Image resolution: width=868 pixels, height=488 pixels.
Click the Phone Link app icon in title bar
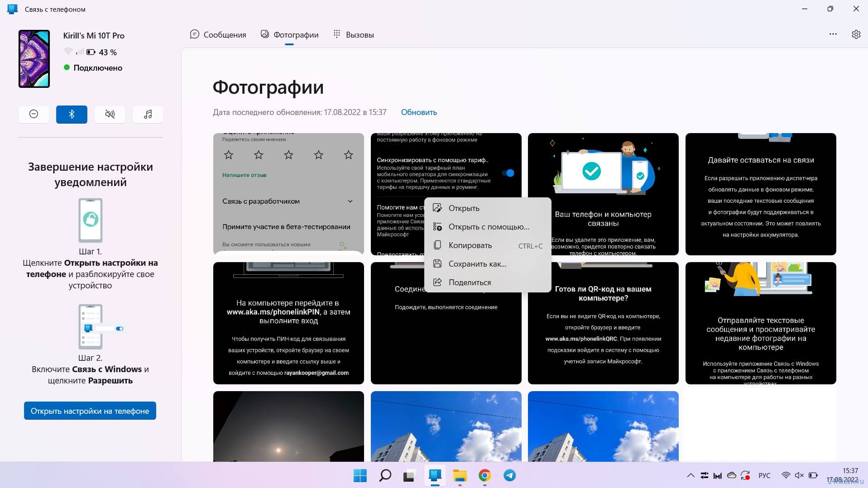[13, 9]
